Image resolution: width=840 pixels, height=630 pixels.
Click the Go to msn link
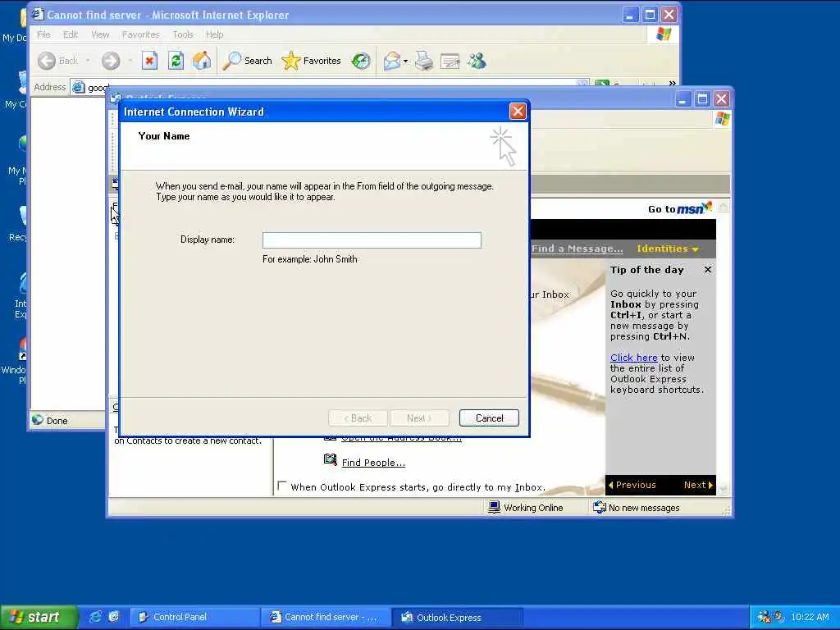click(679, 208)
